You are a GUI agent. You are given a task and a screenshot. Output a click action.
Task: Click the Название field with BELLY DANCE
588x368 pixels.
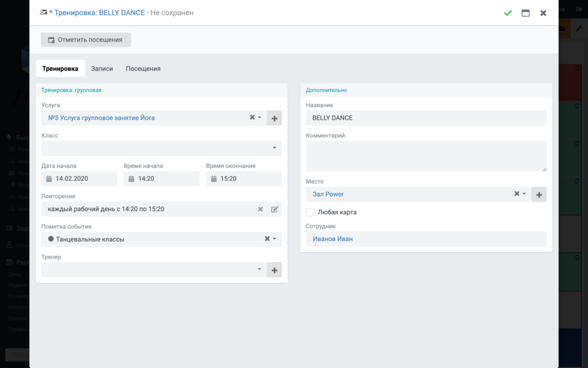[426, 118]
